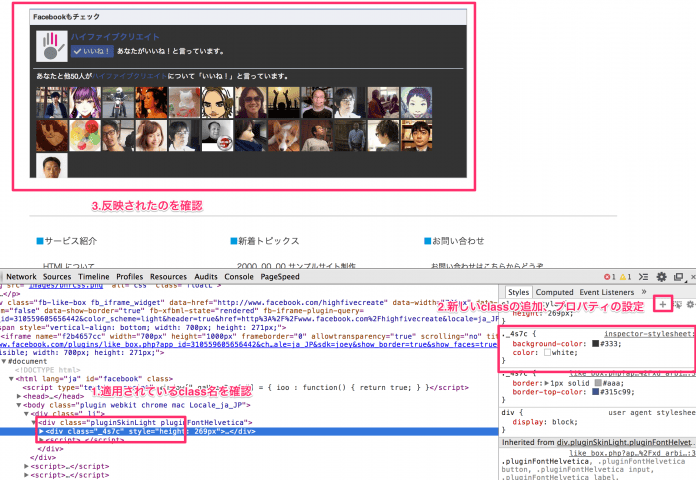
Task: Click the red error count icon
Action: coord(607,277)
